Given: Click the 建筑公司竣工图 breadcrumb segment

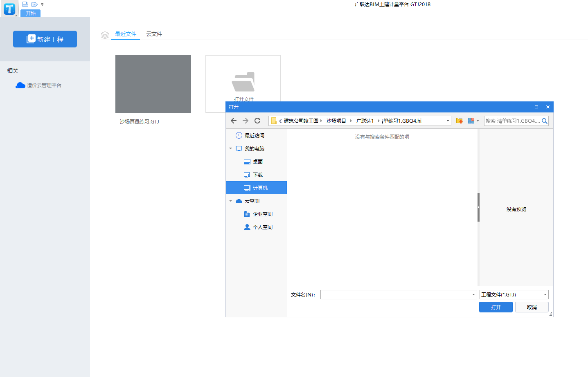Looking at the screenshot, I should click(x=301, y=121).
